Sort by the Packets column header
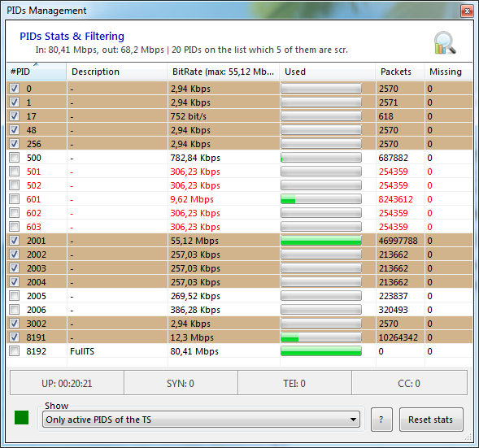This screenshot has height=448, width=479. [400, 72]
